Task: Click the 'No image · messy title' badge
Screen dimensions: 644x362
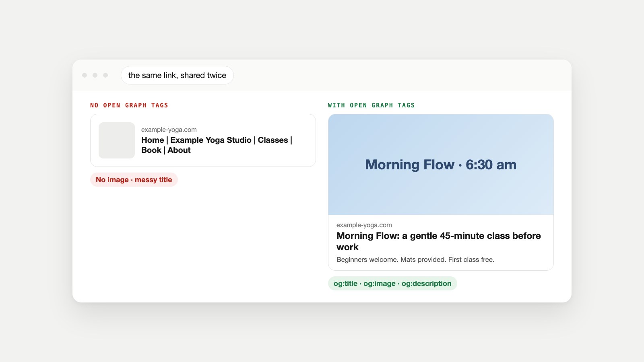Action: (134, 180)
